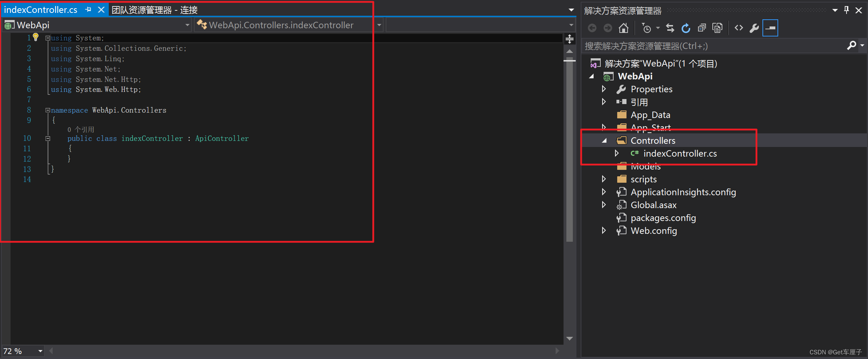Collapse the Controllers folder

click(604, 140)
